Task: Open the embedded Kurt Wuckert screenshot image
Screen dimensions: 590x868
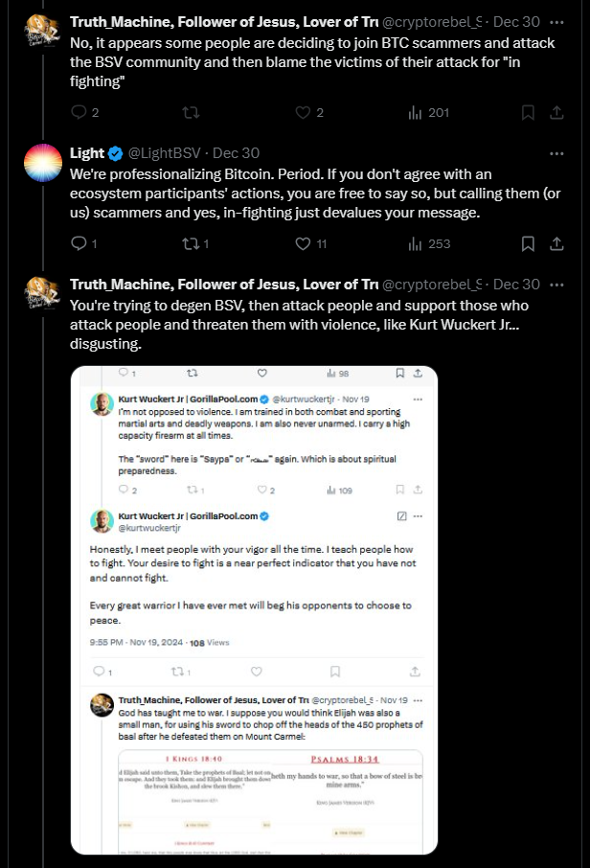Action: tap(254, 610)
